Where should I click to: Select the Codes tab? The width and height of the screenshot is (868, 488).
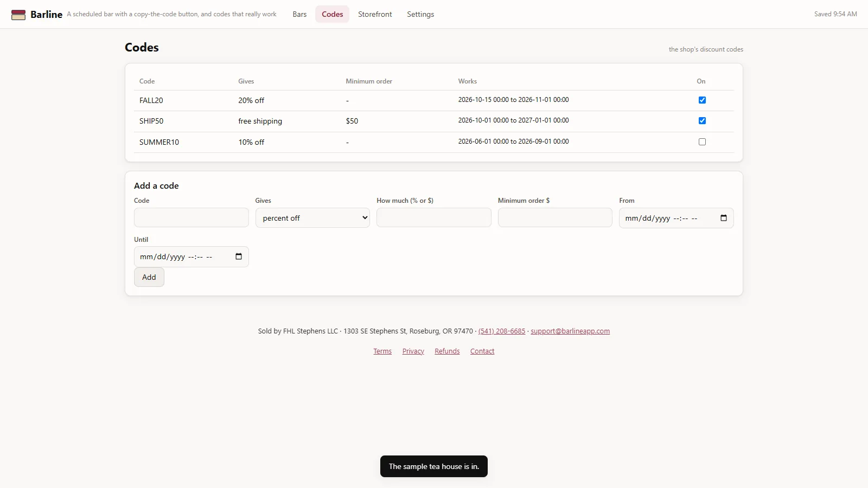pos(332,15)
